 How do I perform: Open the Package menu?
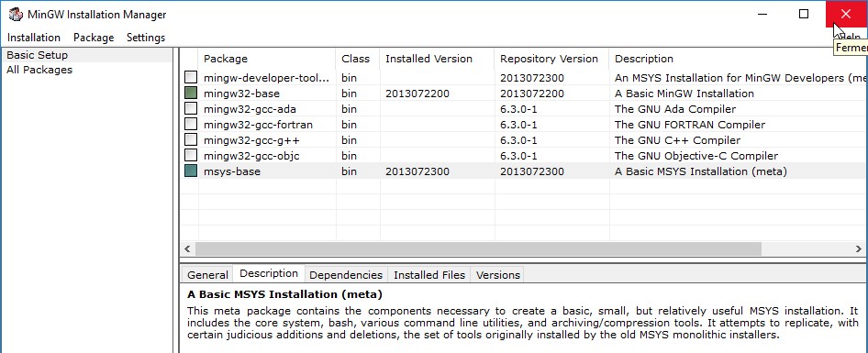click(94, 38)
